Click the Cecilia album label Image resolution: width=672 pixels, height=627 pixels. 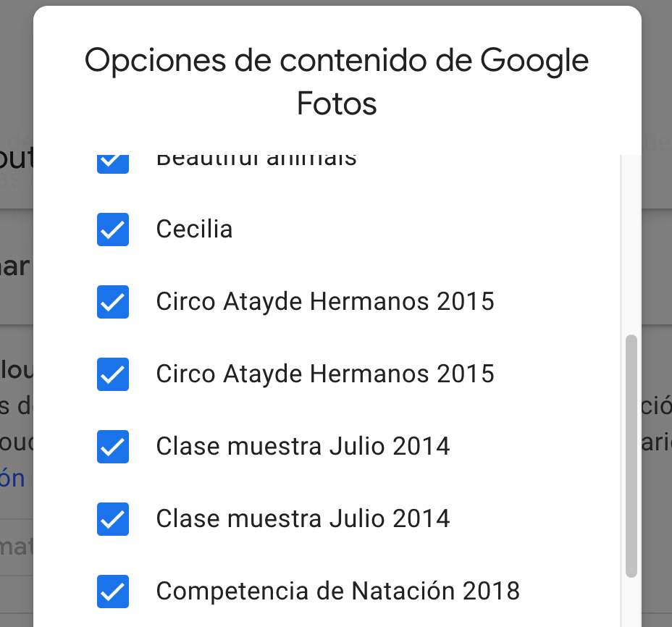[x=194, y=229]
